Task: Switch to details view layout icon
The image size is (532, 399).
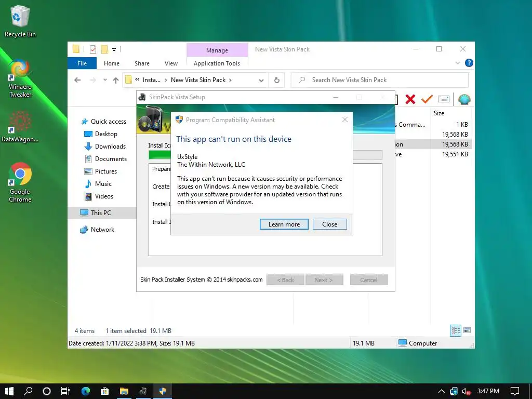Action: (x=455, y=330)
